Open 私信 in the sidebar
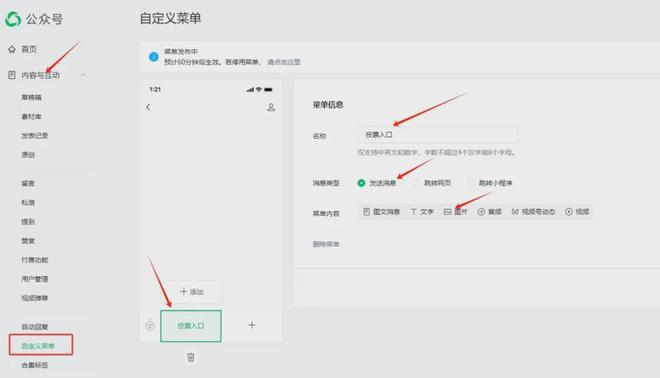The height and width of the screenshot is (378, 660). [x=28, y=202]
